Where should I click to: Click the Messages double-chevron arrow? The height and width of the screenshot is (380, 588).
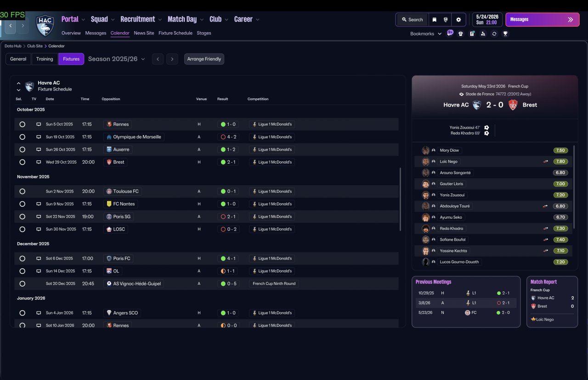[x=571, y=20]
